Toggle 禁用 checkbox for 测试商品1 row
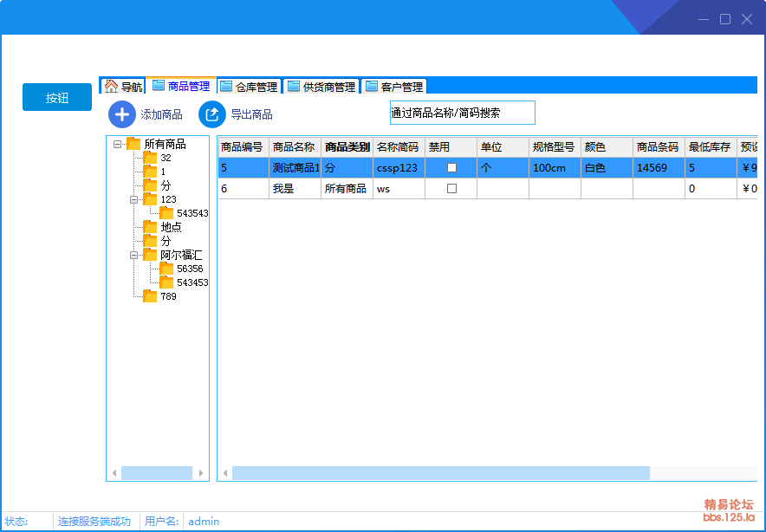Viewport: 766px width, 532px height. [451, 167]
